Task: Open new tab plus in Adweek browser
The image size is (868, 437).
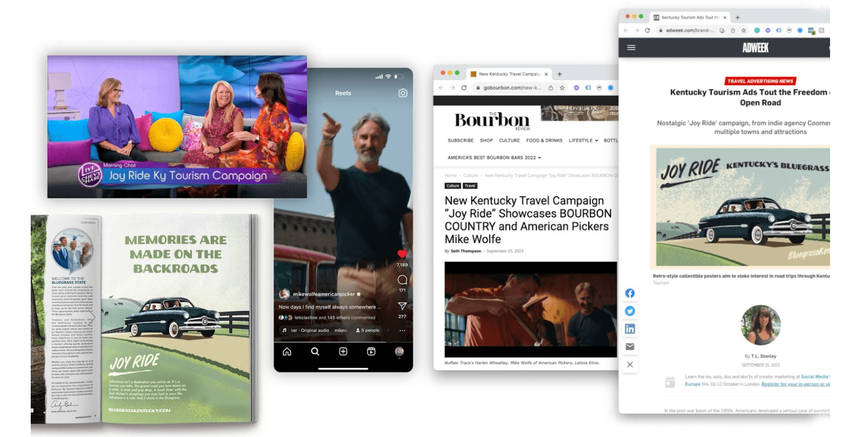Action: point(737,17)
